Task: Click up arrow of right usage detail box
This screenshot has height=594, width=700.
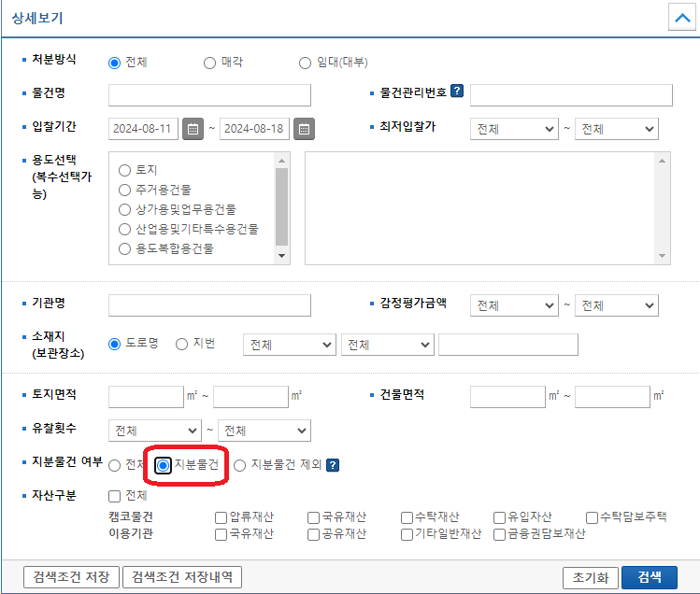Action: point(662,161)
